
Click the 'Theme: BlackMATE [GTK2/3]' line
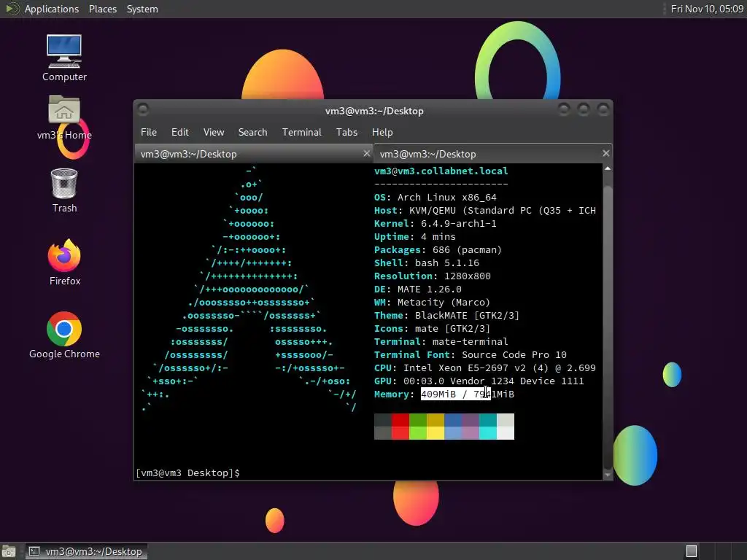tap(447, 315)
